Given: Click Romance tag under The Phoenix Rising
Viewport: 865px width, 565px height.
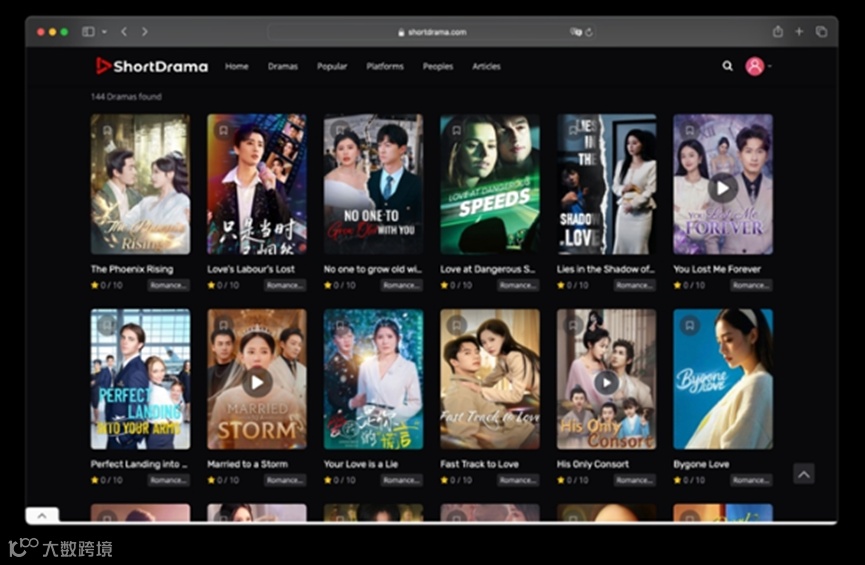Looking at the screenshot, I should point(168,285).
